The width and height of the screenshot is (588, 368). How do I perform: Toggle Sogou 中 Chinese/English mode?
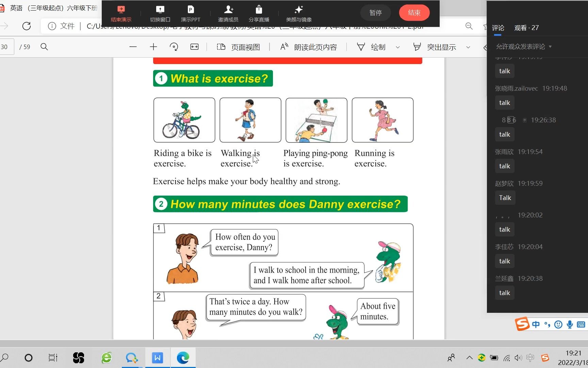536,324
